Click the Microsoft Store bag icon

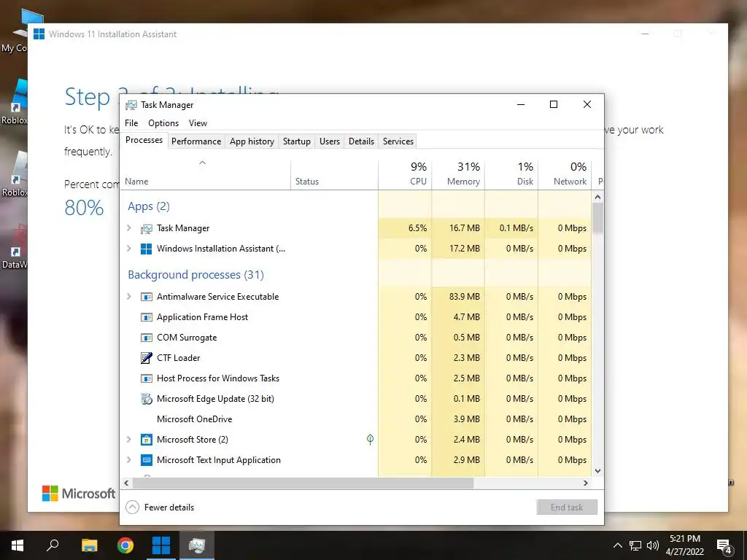[x=146, y=440]
